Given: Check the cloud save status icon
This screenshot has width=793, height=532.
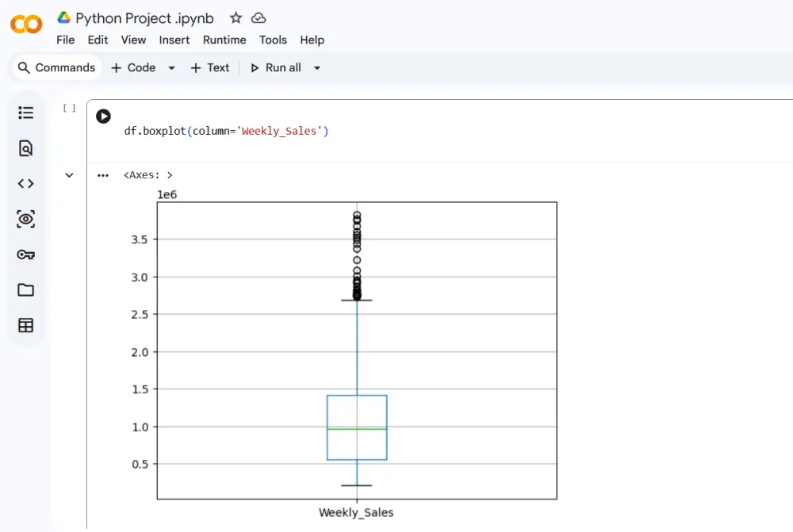Looking at the screenshot, I should (x=259, y=18).
